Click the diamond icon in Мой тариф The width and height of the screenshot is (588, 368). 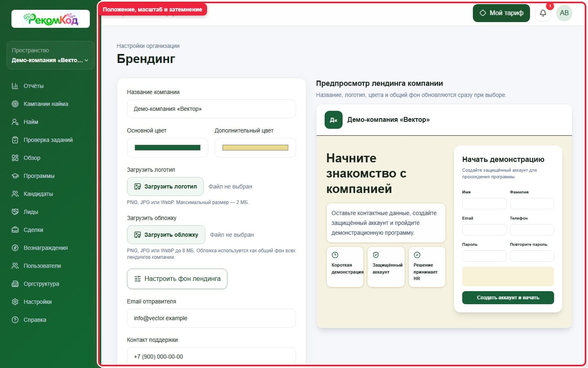[x=483, y=13]
